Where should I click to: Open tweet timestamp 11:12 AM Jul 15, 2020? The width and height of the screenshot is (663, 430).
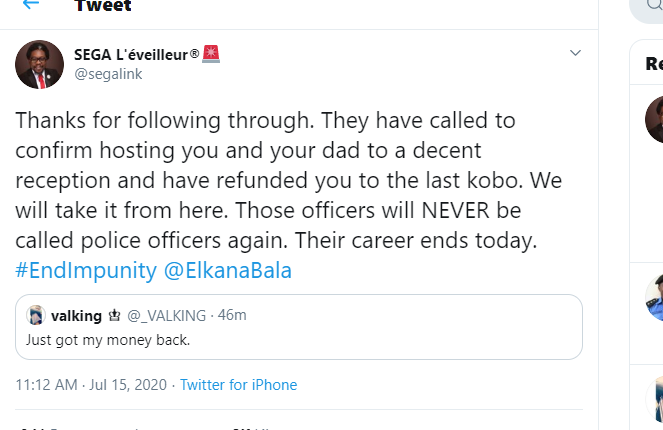click(x=90, y=385)
